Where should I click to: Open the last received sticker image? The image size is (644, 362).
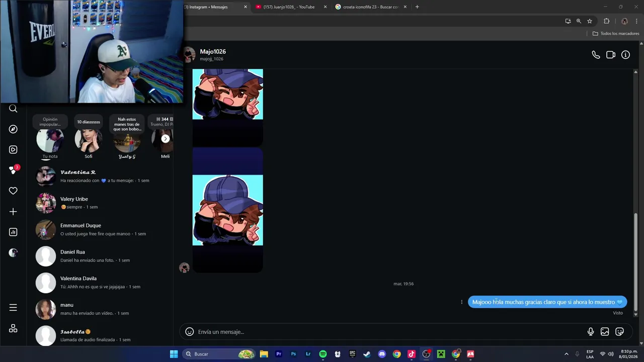coord(227,210)
